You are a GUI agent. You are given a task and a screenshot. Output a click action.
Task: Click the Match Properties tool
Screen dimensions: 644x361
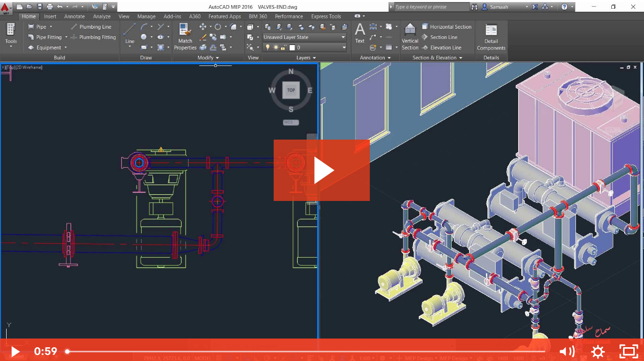(185, 36)
